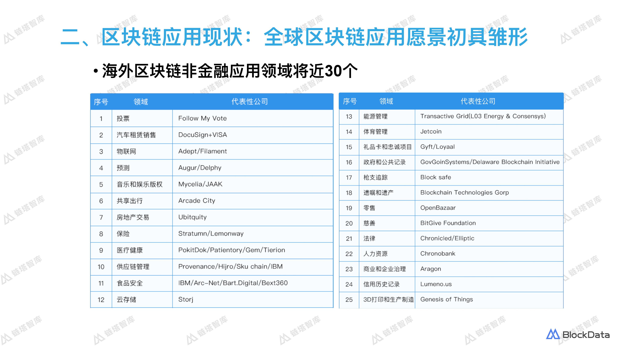Click the right table header '代表性公司'
Image resolution: width=644 pixels, height=362 pixels.
[x=478, y=101]
